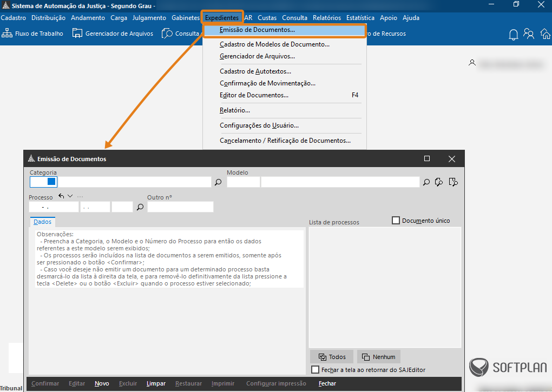Click Fechar in the dialog's bottom bar
This screenshot has width=552, height=392.
click(x=327, y=383)
